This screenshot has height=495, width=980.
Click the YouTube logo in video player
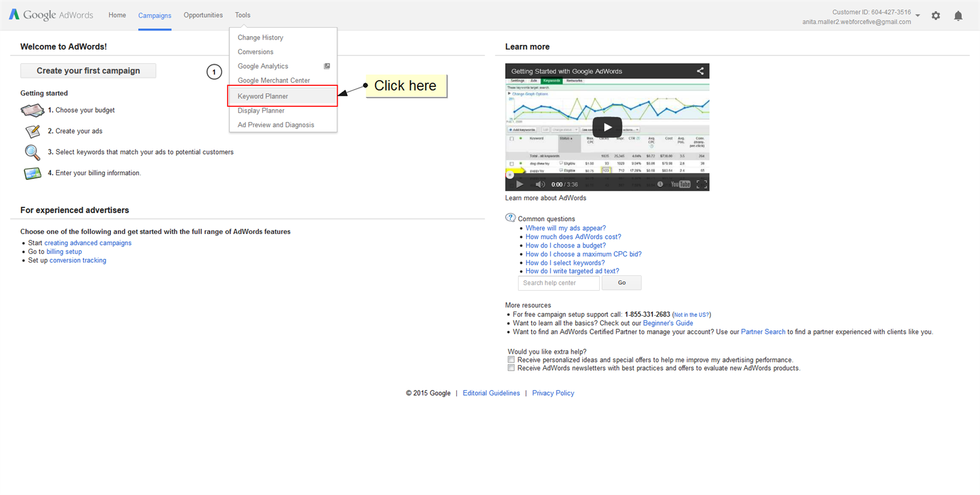(x=680, y=184)
